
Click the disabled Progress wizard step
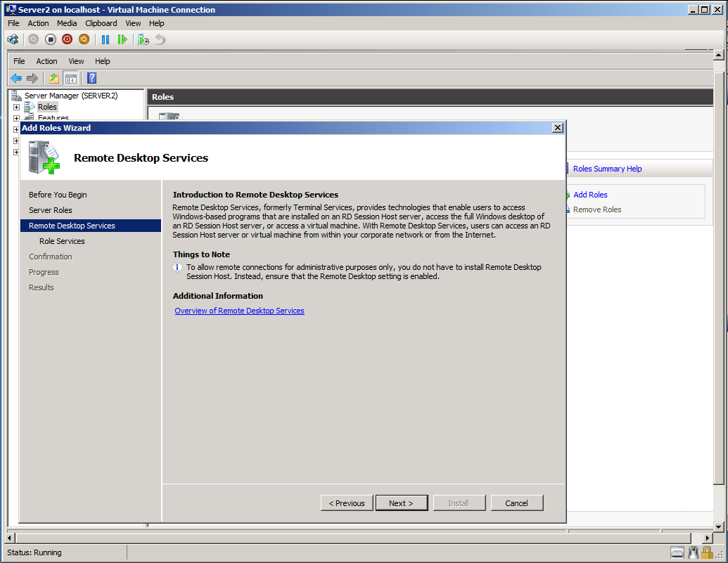pyautogui.click(x=44, y=272)
